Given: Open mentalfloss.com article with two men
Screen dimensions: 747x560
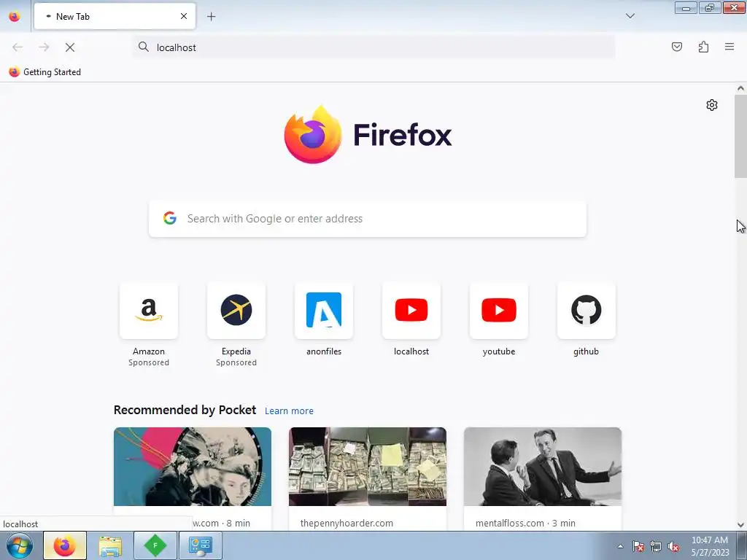Looking at the screenshot, I should coord(543,478).
